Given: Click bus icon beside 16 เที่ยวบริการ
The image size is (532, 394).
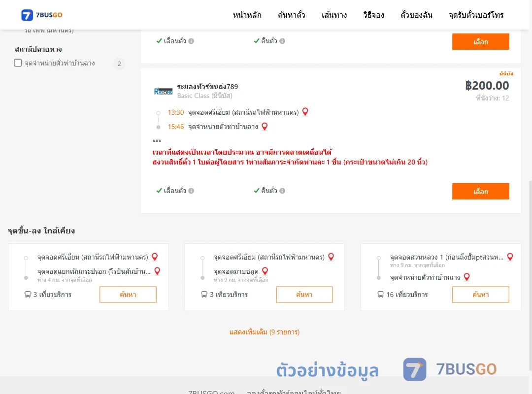Looking at the screenshot, I should (381, 295).
